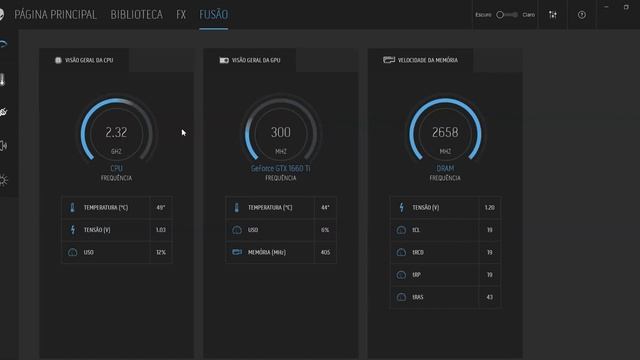
Task: Click the Alienware logo icon
Action: (2, 15)
